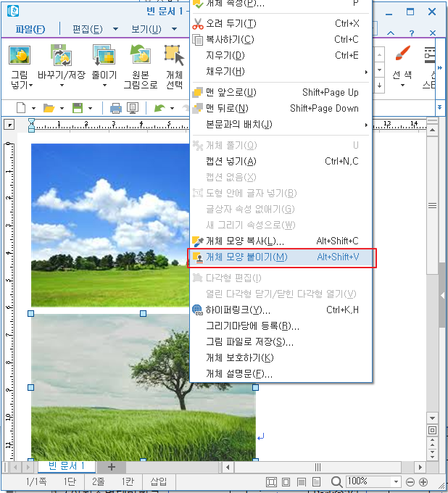The height and width of the screenshot is (493, 448).
Task: Restore with 원본 그림으로 icon
Action: tap(140, 54)
